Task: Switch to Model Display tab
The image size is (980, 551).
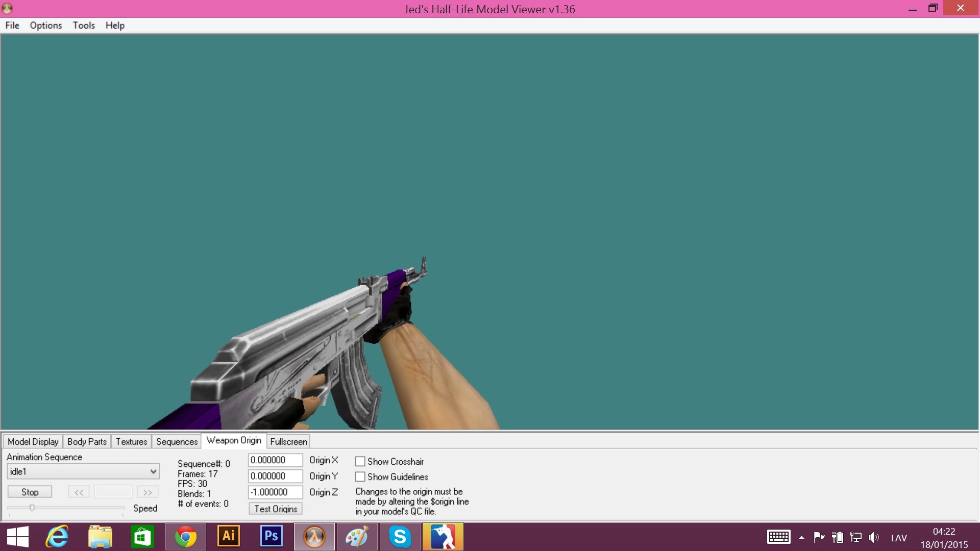Action: click(x=33, y=441)
